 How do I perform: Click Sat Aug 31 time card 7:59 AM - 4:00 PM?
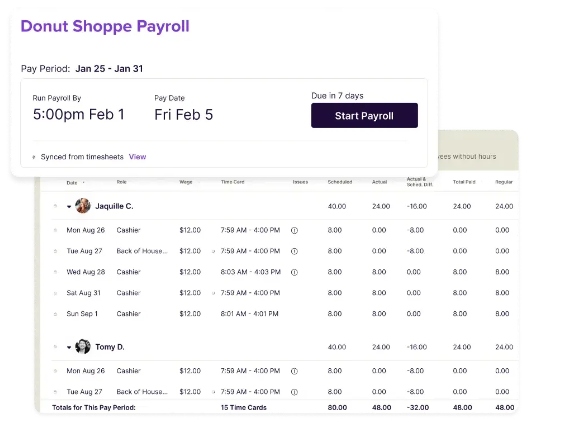(x=250, y=293)
